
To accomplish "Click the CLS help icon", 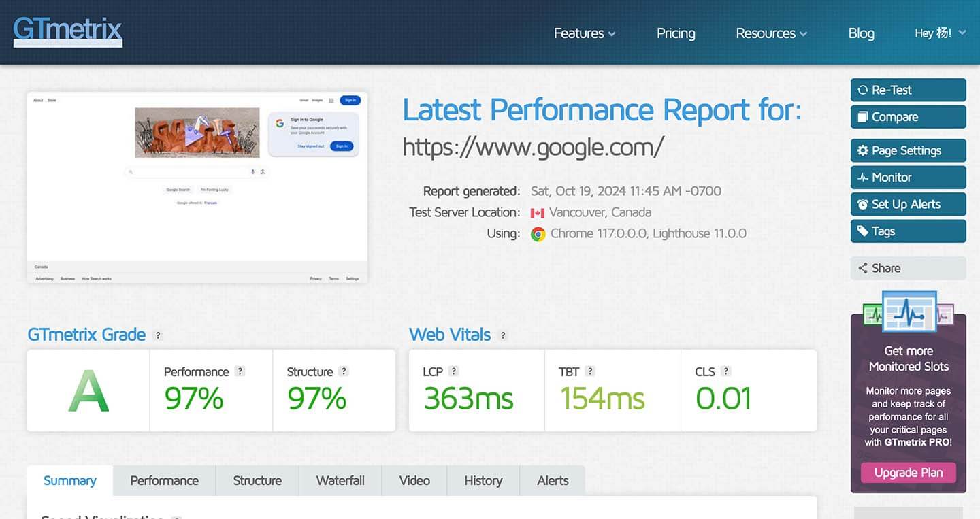I will pyautogui.click(x=725, y=371).
